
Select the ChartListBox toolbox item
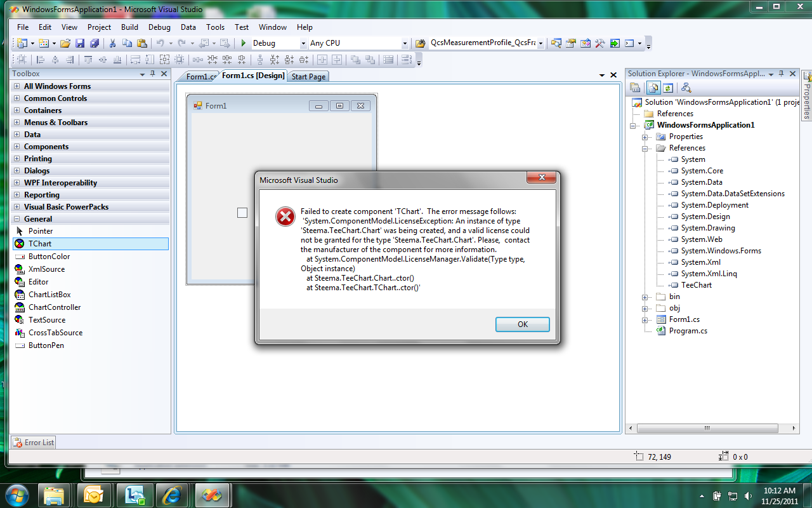click(x=90, y=295)
